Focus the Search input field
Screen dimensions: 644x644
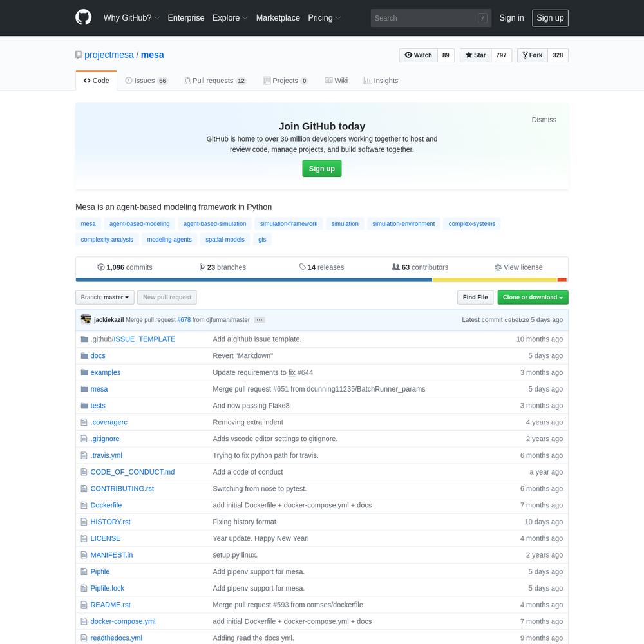(x=431, y=18)
